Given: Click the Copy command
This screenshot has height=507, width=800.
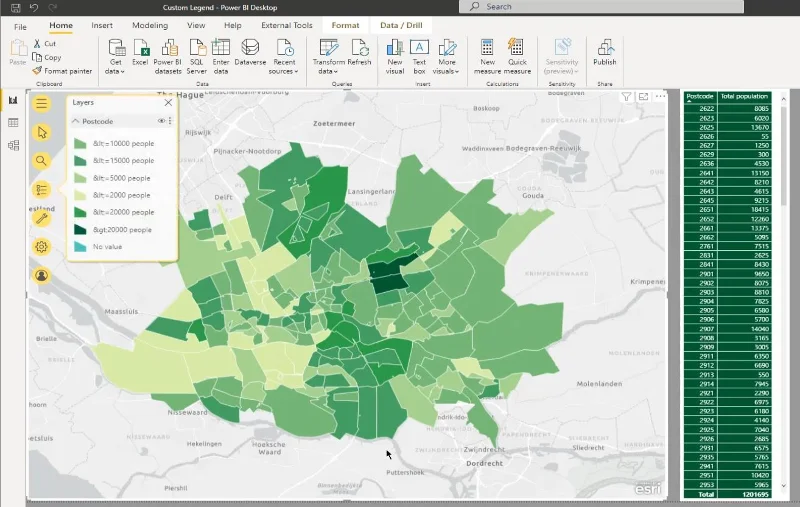Looking at the screenshot, I should click(x=47, y=57).
